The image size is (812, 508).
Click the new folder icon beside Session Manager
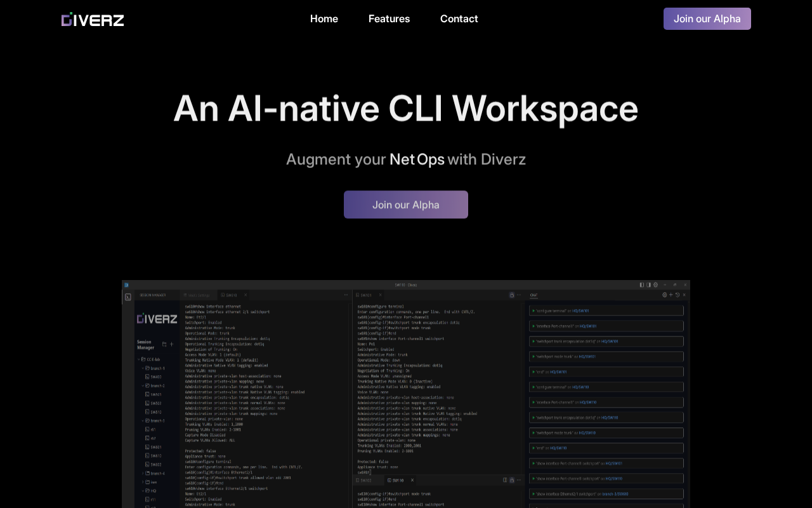(164, 344)
